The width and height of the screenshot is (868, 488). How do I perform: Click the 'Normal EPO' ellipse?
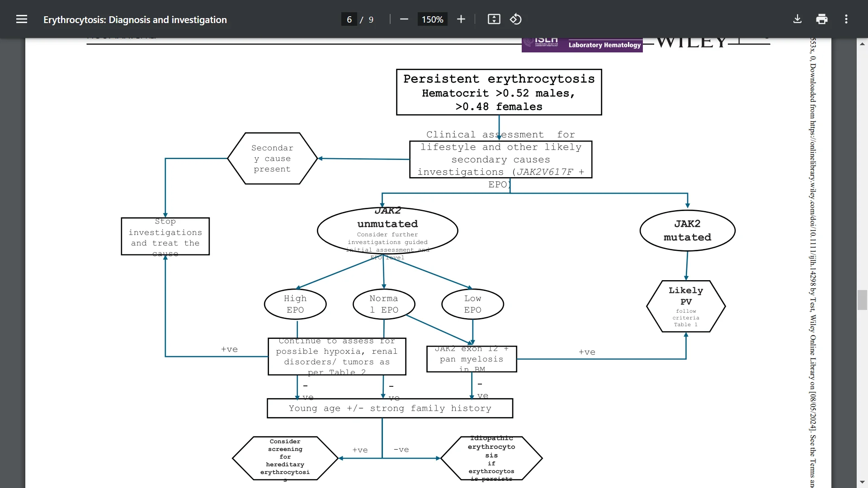click(384, 304)
